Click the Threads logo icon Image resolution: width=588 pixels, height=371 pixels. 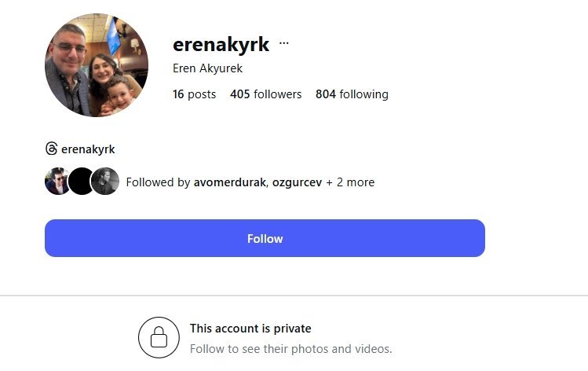point(51,149)
